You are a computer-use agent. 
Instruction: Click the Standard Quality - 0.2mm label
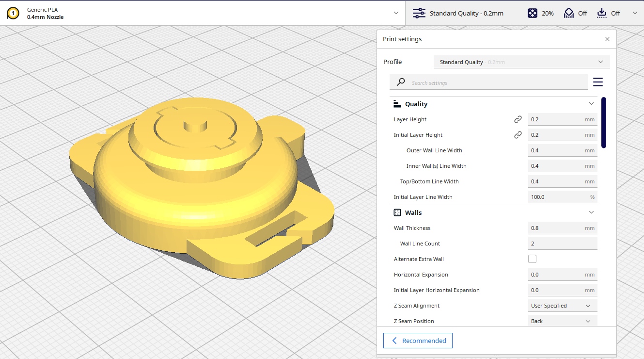[466, 13]
